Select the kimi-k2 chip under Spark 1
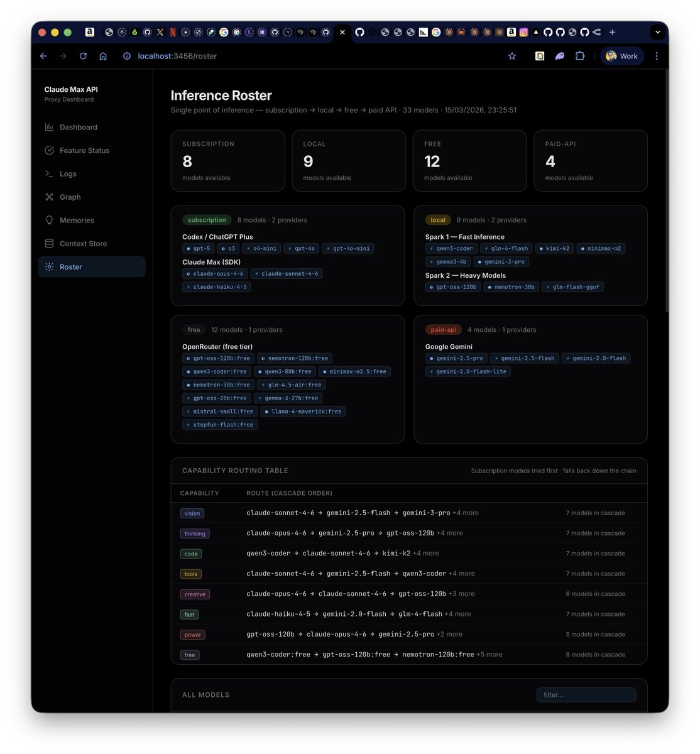Image resolution: width=700 pixels, height=754 pixels. (x=554, y=249)
